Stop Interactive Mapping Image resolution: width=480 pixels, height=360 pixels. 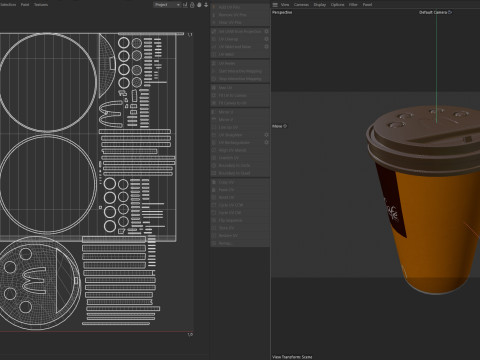pos(240,79)
